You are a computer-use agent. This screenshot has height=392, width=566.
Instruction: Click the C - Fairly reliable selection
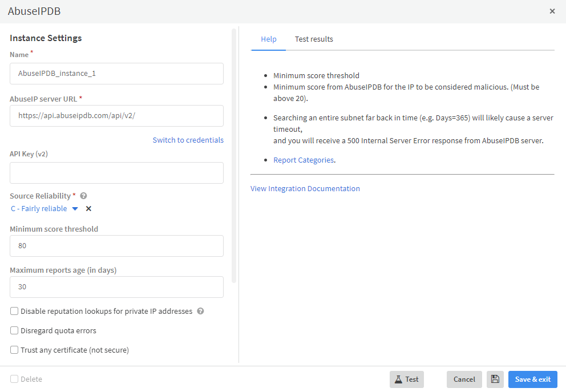tap(39, 209)
